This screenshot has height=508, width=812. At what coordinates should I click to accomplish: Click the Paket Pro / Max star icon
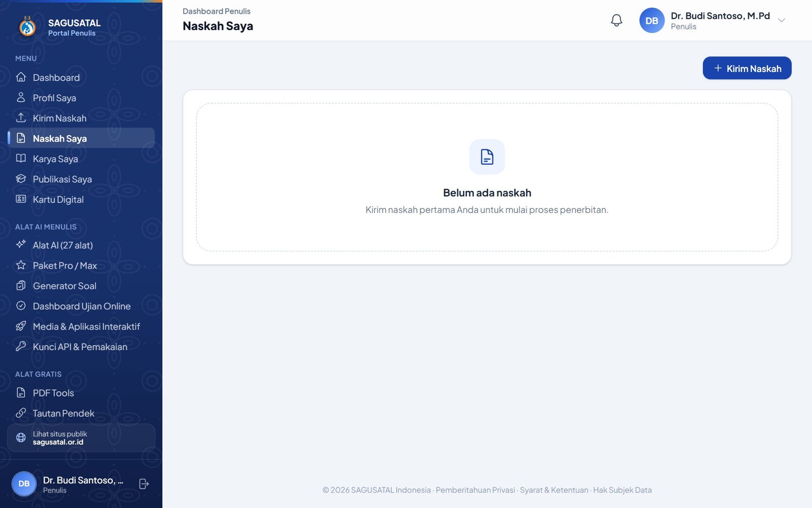coord(21,265)
